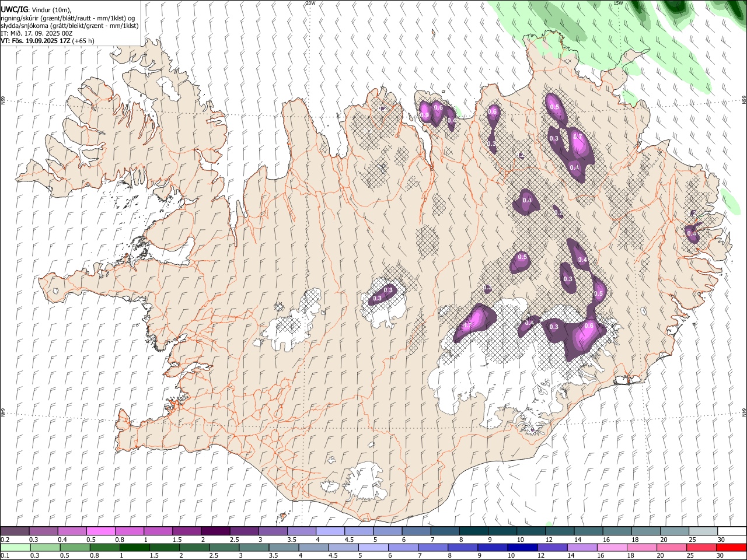The height and width of the screenshot is (560, 747).
Task: Click the '20' label in the green-blue-red legend row
Action: pos(661,556)
